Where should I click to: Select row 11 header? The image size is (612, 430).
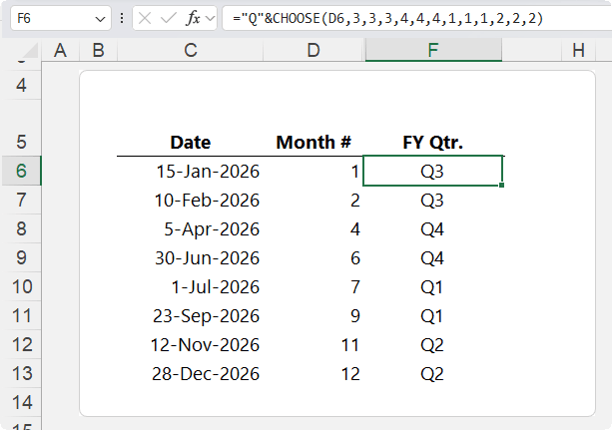tap(21, 315)
